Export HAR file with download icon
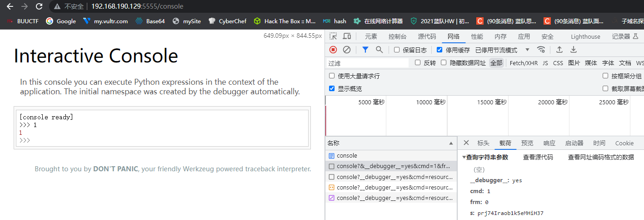Screen dimensions: 644x220 (574, 50)
